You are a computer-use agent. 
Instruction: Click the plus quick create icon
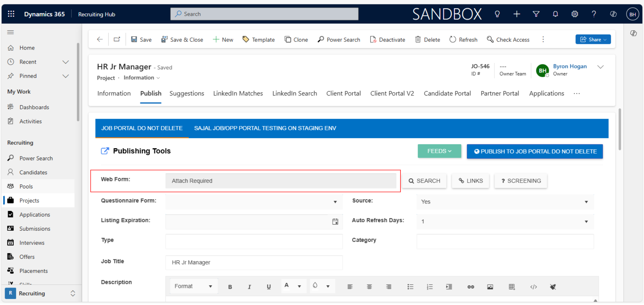517,14
